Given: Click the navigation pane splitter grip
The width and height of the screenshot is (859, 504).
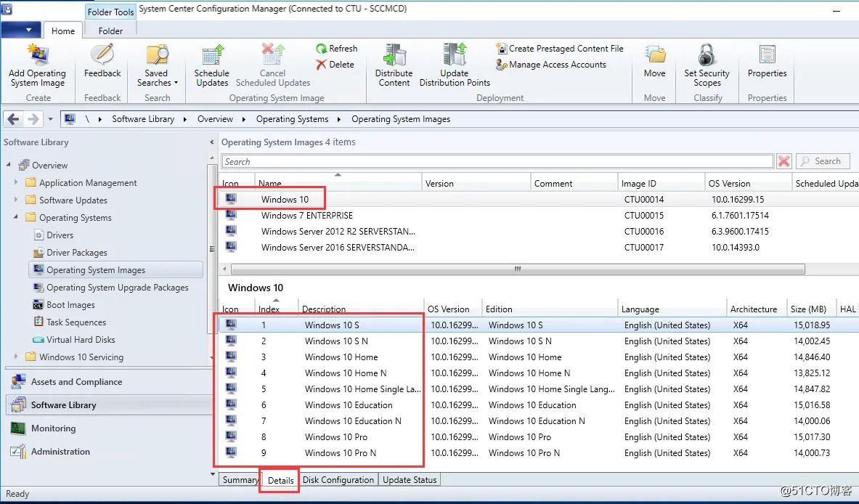Looking at the screenshot, I should pyautogui.click(x=212, y=249).
